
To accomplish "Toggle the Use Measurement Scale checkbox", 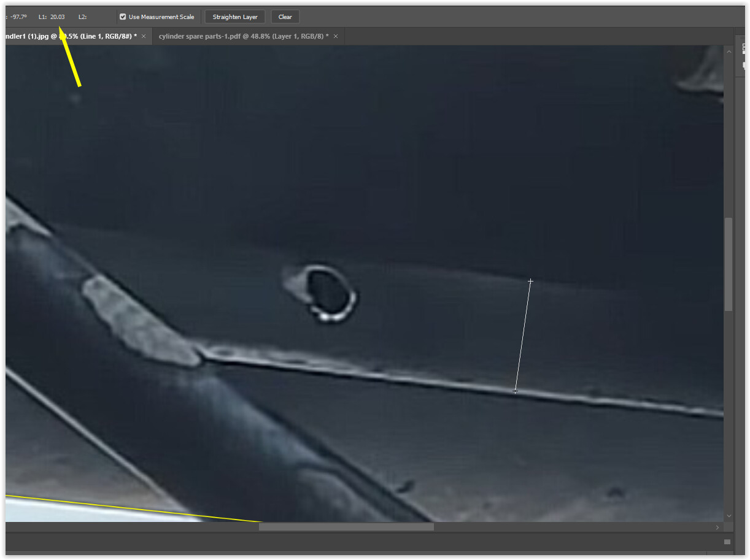I will pos(123,17).
